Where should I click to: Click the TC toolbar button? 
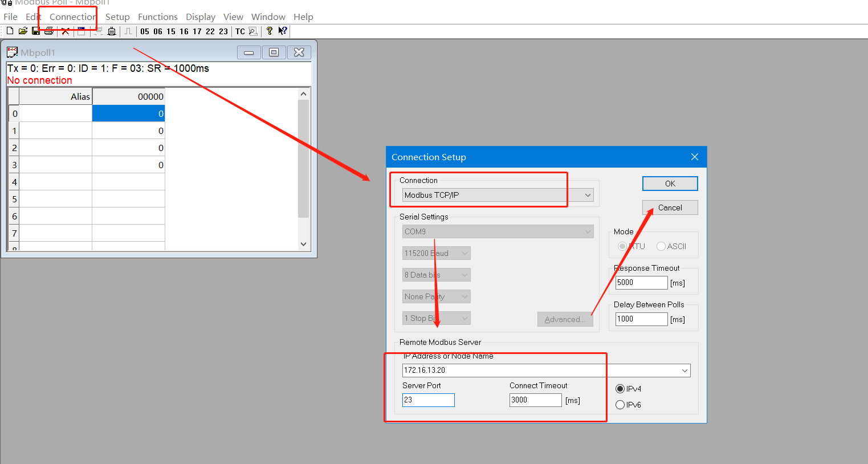pos(240,31)
